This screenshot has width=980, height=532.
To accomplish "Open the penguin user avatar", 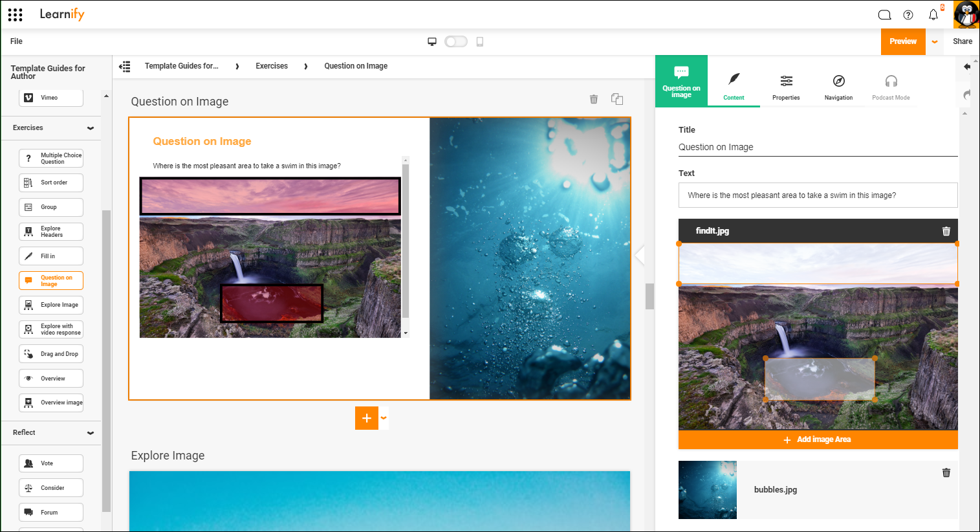I will tap(966, 14).
